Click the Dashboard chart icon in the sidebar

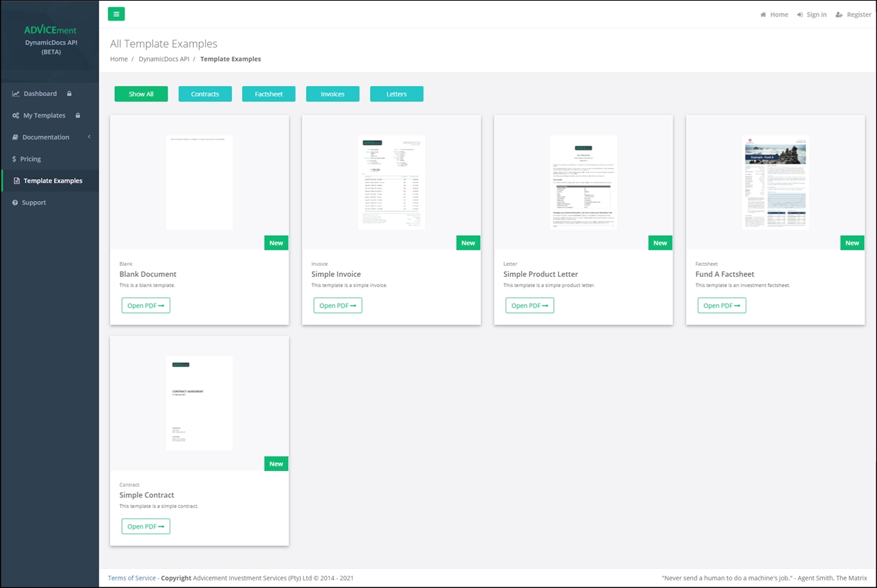(x=16, y=94)
